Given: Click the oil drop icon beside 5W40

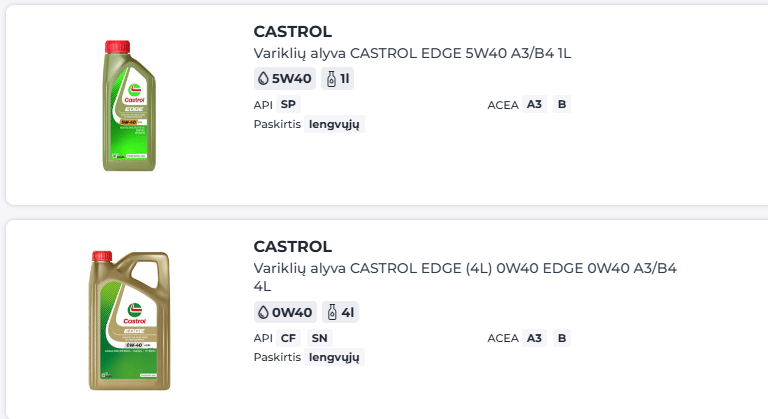Looking at the screenshot, I should pyautogui.click(x=263, y=78).
